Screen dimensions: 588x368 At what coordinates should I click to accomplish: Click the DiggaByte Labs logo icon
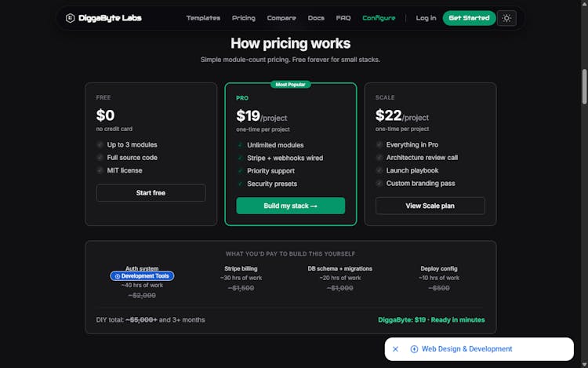point(71,18)
